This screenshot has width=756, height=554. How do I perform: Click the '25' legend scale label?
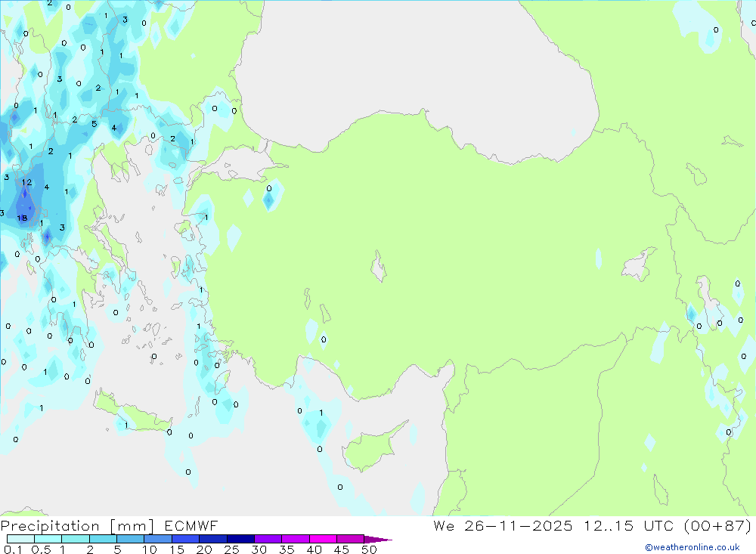point(232,549)
